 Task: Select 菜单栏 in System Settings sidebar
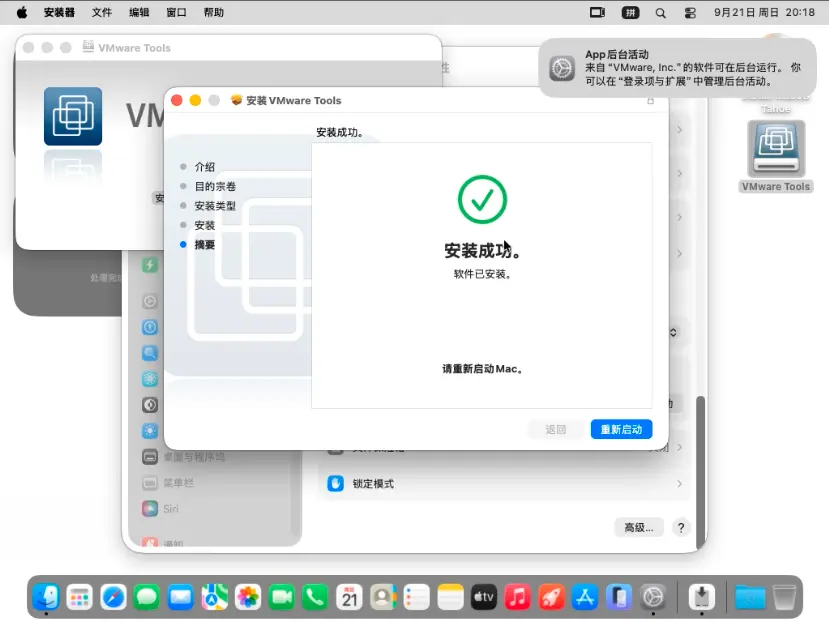click(179, 483)
